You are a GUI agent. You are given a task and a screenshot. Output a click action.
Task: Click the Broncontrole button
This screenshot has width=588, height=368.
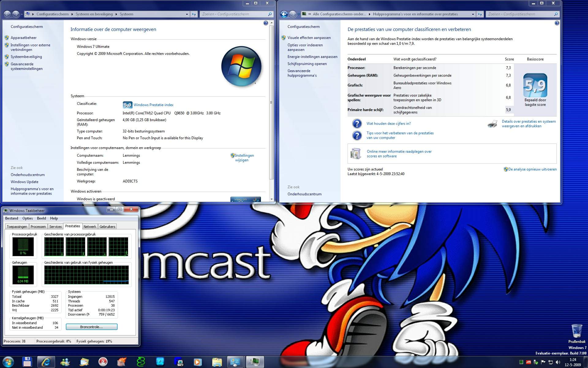coord(92,327)
